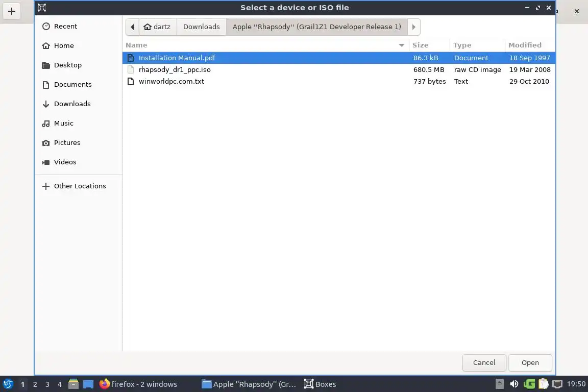588x392 pixels.
Task: Click the clipboard tray icon
Action: 544,384
